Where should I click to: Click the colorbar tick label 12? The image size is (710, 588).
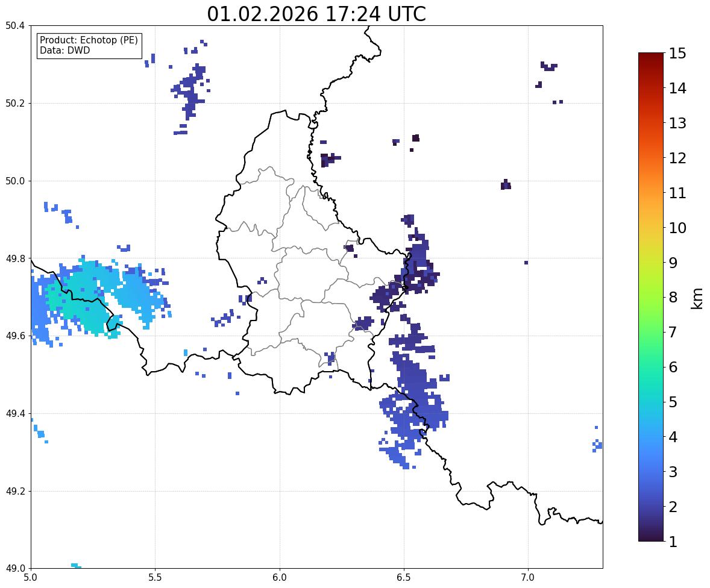point(677,158)
